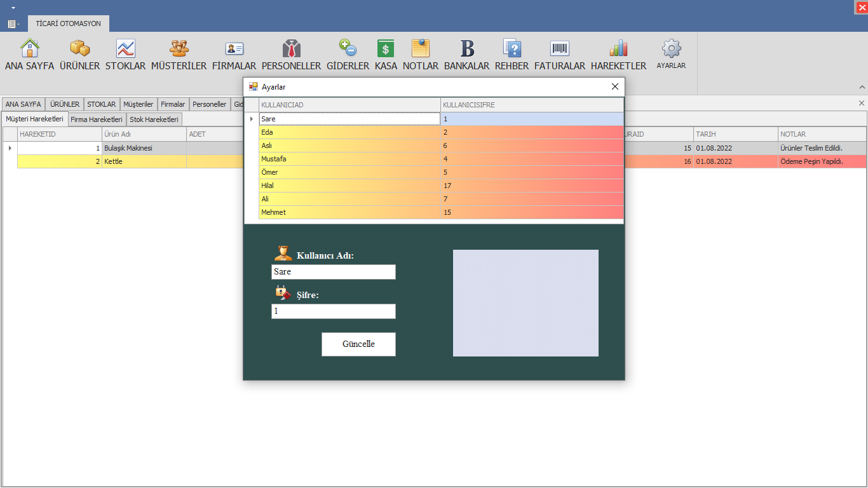This screenshot has width=868, height=488.
Task: Open MÜSTERİLER customers icon
Action: click(x=179, y=48)
